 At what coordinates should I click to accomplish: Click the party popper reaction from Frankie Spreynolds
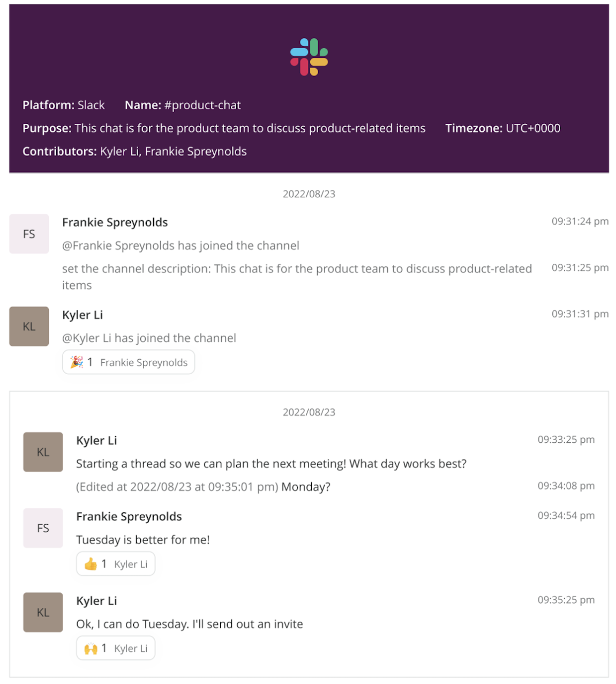[x=129, y=362]
